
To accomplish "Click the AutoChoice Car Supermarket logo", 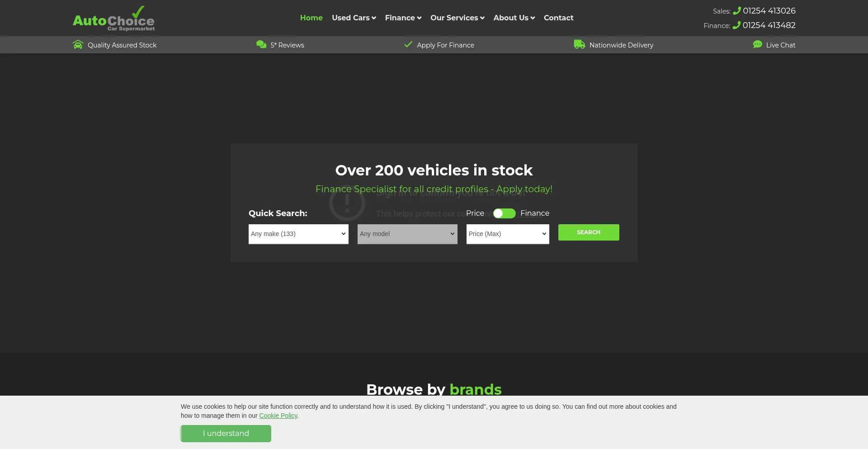I will click(113, 19).
